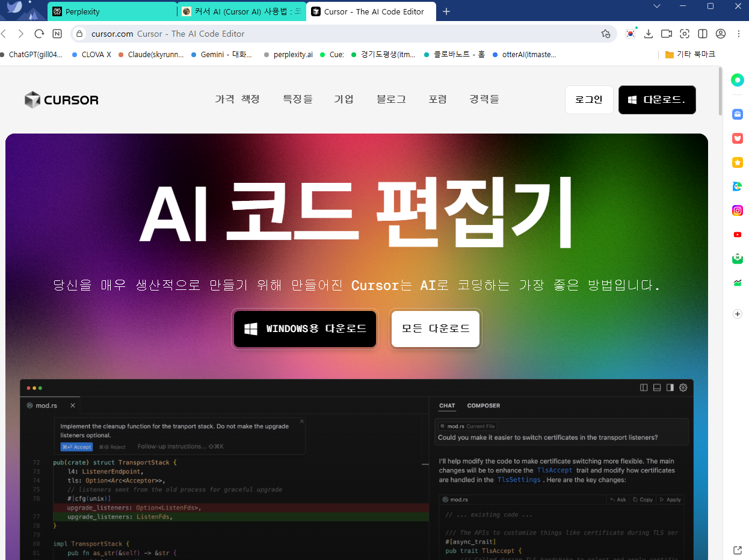749x560 pixels.
Task: Open 경력들 nav item
Action: click(x=484, y=99)
